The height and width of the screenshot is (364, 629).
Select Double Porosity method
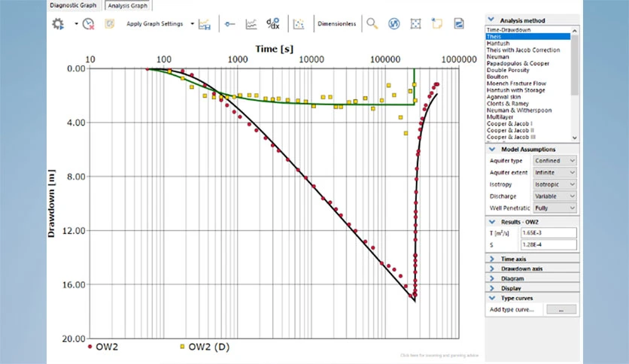pyautogui.click(x=507, y=70)
